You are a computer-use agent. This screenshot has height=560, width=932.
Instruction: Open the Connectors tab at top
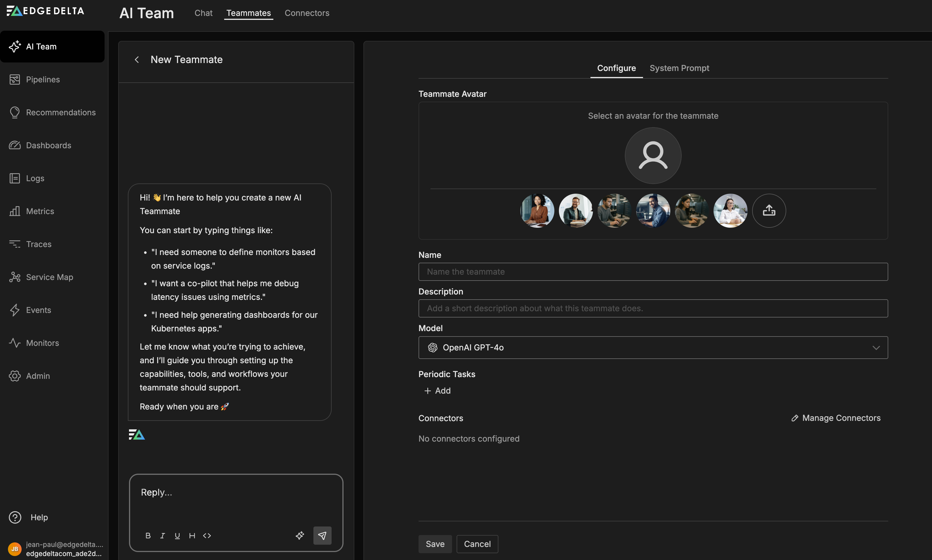(307, 13)
